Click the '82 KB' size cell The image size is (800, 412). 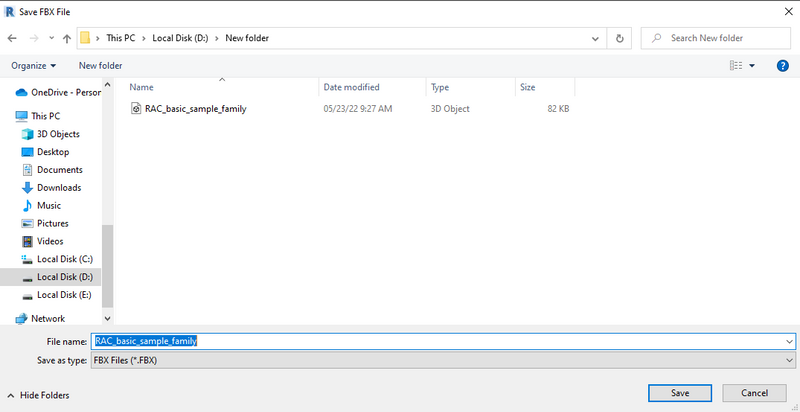(558, 109)
